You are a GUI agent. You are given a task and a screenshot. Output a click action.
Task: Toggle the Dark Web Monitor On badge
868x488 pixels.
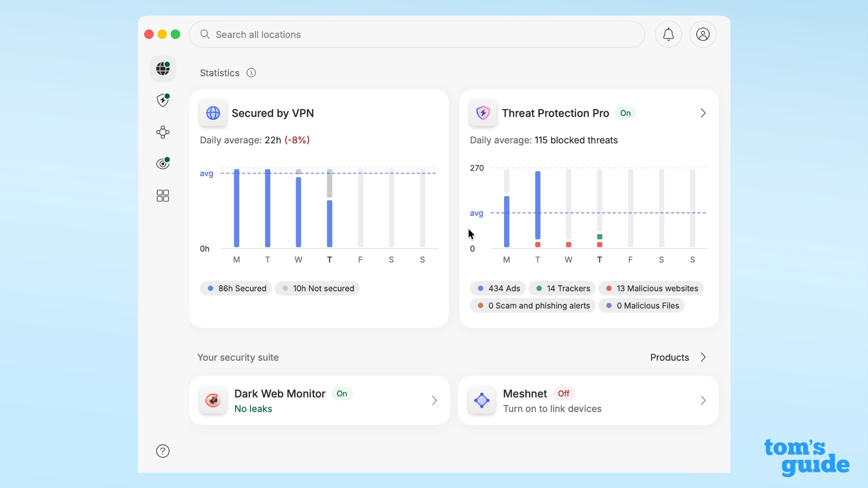coord(342,394)
